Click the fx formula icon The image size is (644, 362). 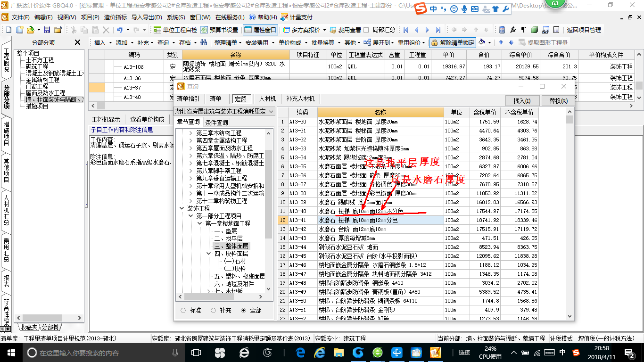pyautogui.click(x=513, y=30)
